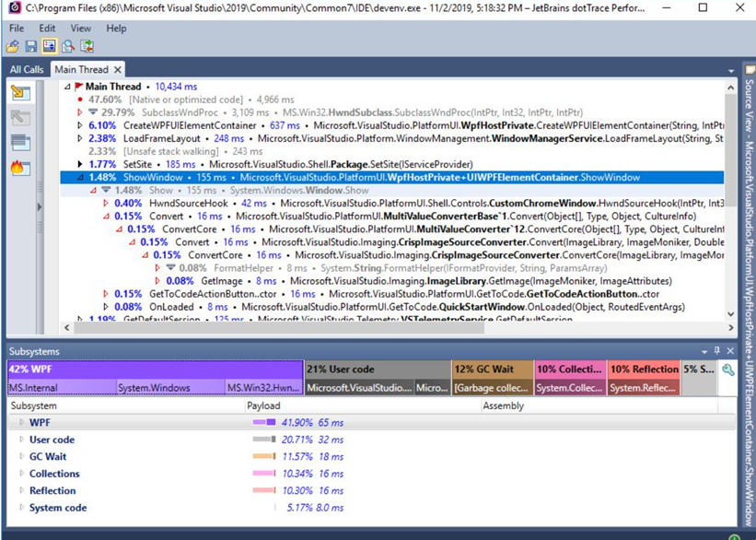Click the horizontal scrollbar left arrow

tap(67, 328)
